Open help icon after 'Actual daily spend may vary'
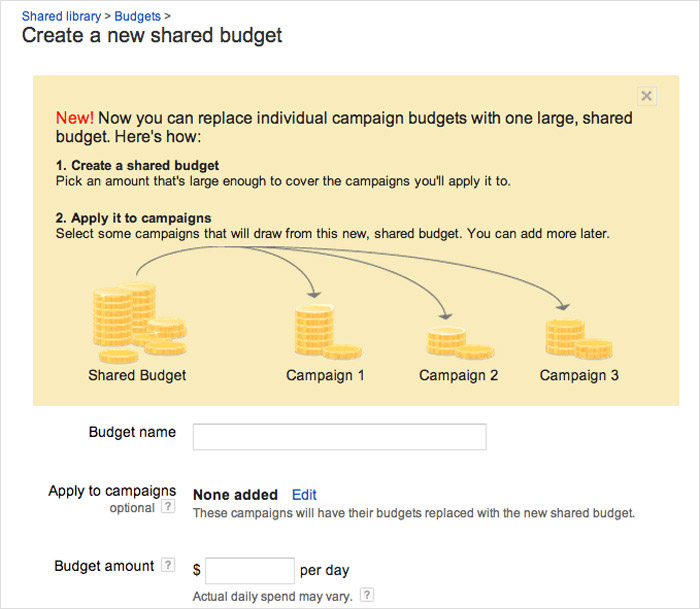The height and width of the screenshot is (609, 700). pos(367,595)
